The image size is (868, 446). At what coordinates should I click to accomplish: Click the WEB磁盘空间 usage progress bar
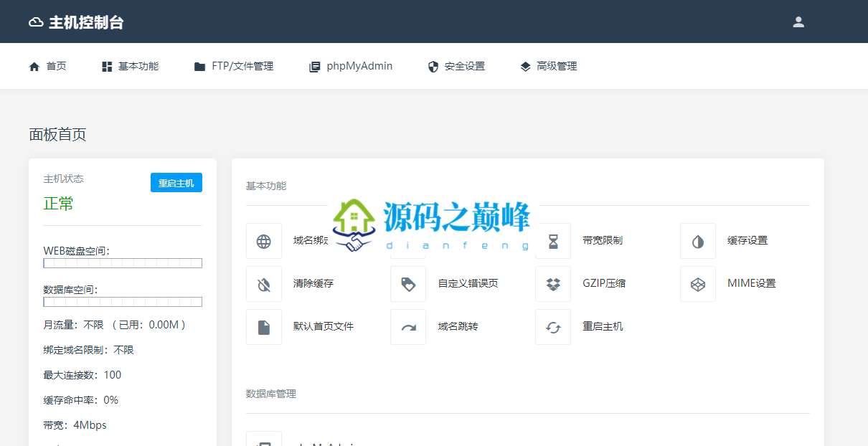tap(123, 263)
